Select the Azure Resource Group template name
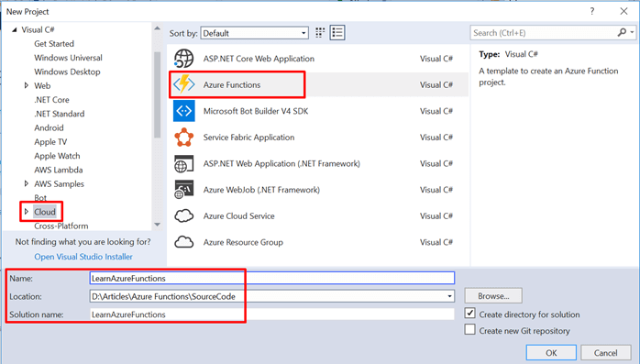640x364 pixels. (x=243, y=242)
